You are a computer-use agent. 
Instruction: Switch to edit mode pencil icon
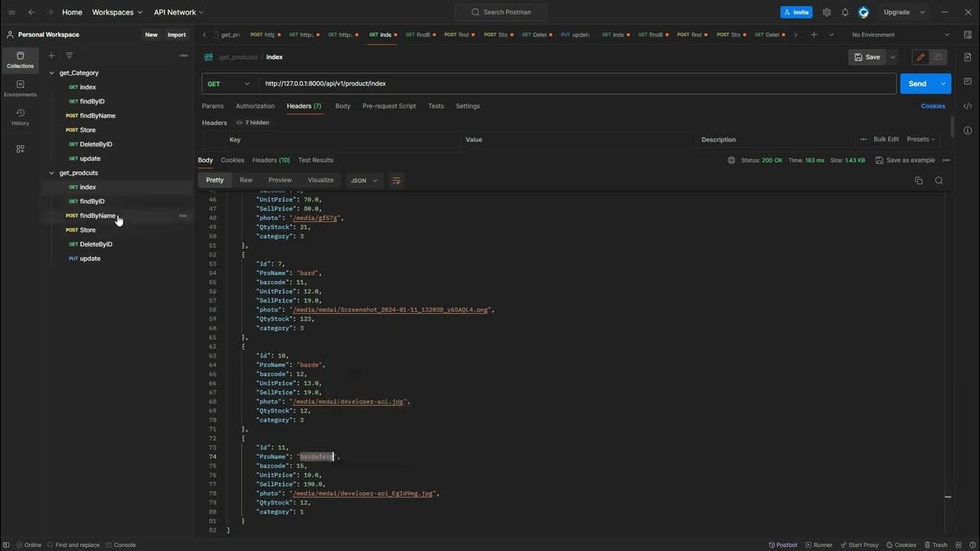tap(920, 57)
